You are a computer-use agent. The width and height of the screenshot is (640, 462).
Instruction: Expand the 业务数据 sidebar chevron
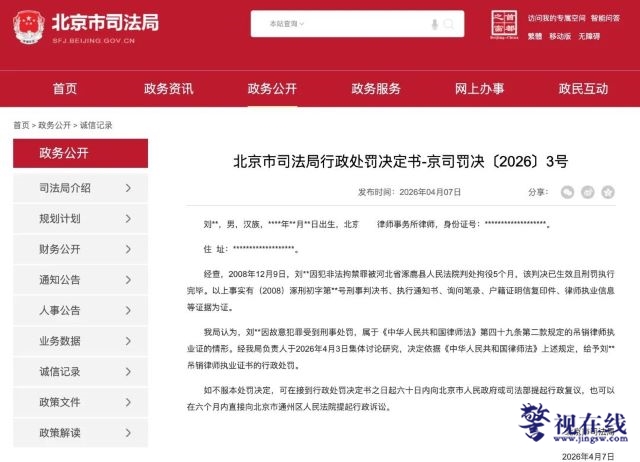128,341
